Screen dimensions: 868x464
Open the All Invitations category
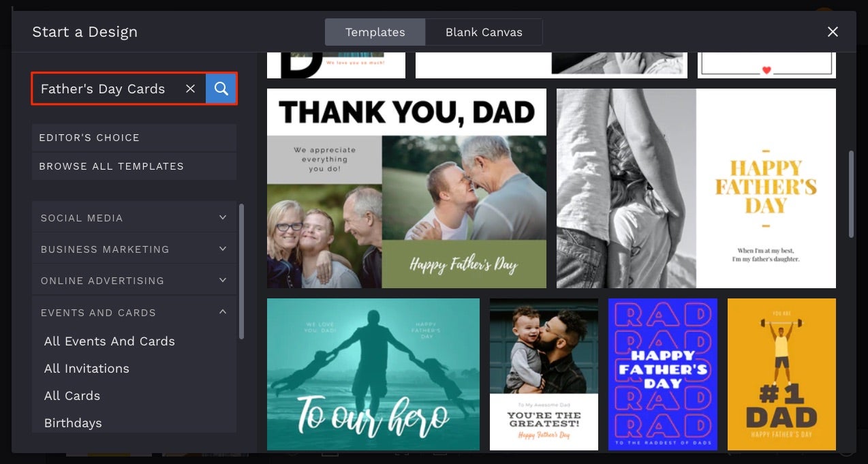click(87, 368)
